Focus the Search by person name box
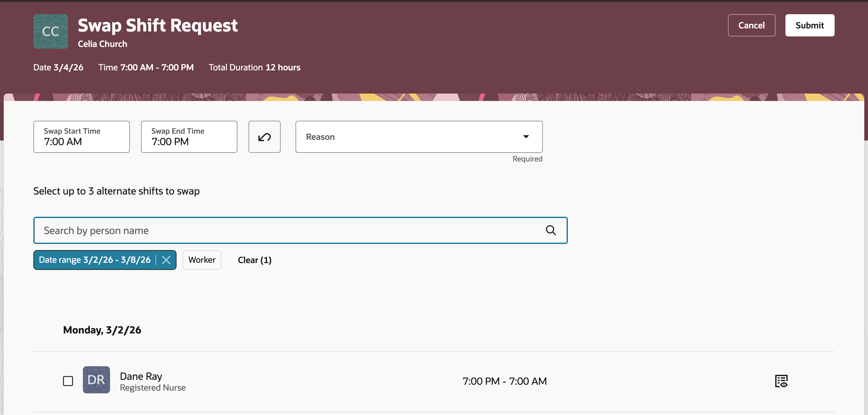Screen dimensions: 868x415 pos(290,230)
